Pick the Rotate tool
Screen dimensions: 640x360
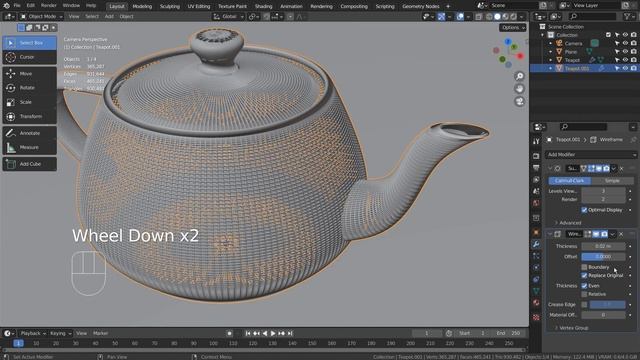coord(29,88)
